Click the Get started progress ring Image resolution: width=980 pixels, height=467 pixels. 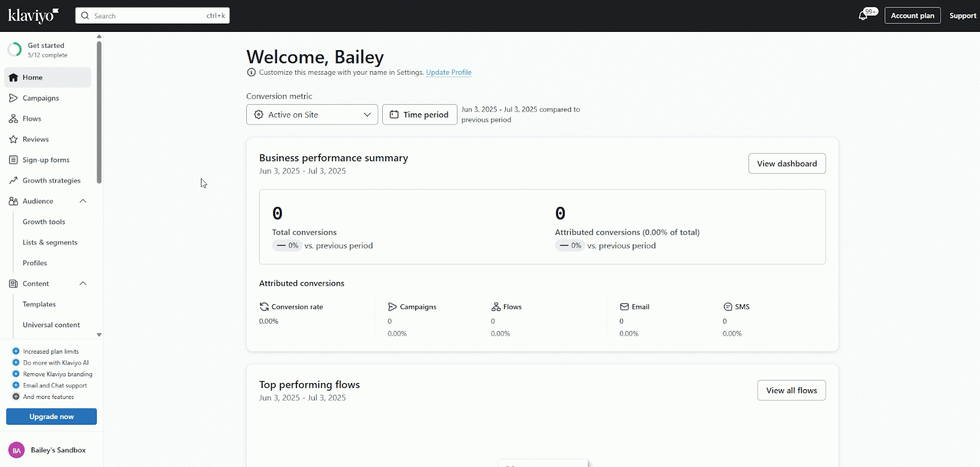coord(15,50)
